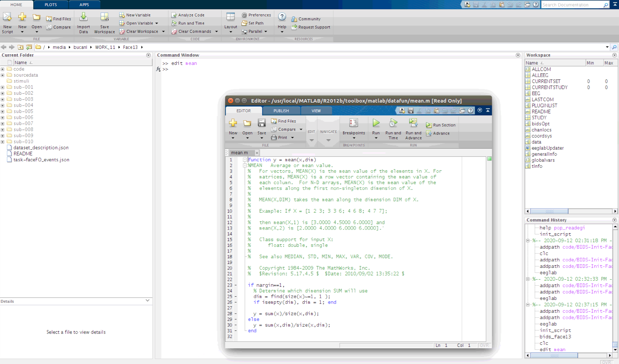This screenshot has width=619, height=364.
Task: Expand the sub-001 folder
Action: pyautogui.click(x=3, y=87)
